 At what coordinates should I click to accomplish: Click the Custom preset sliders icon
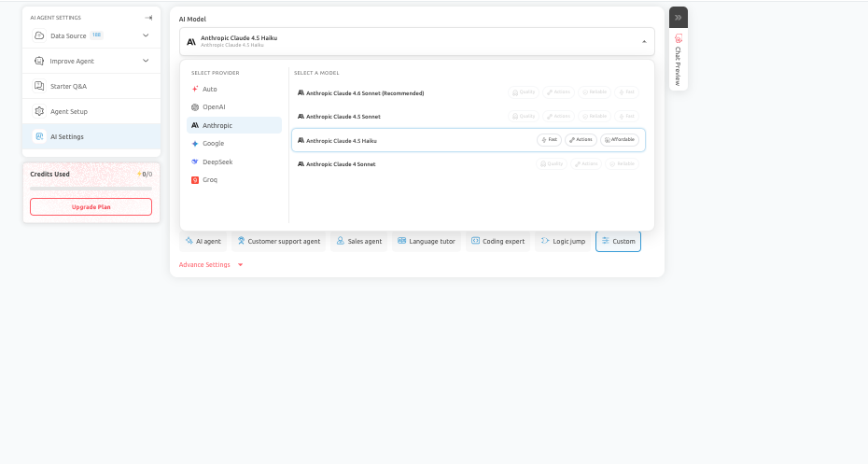click(x=606, y=241)
